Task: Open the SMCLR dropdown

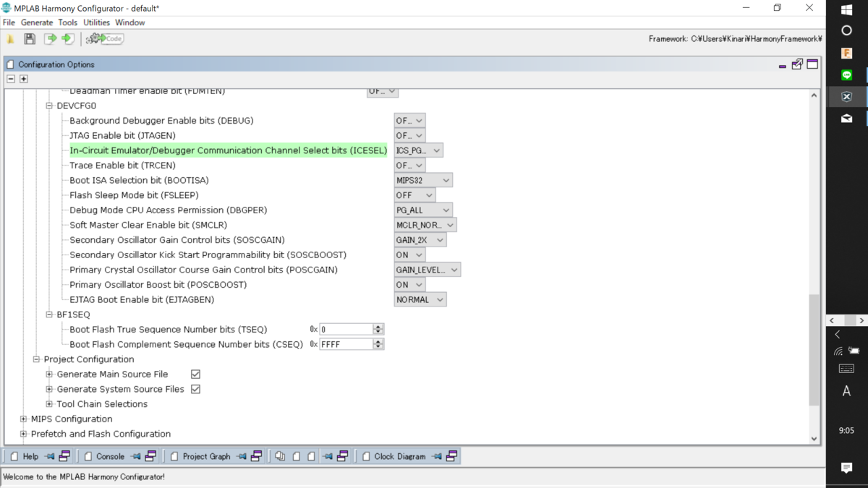Action: tap(425, 225)
